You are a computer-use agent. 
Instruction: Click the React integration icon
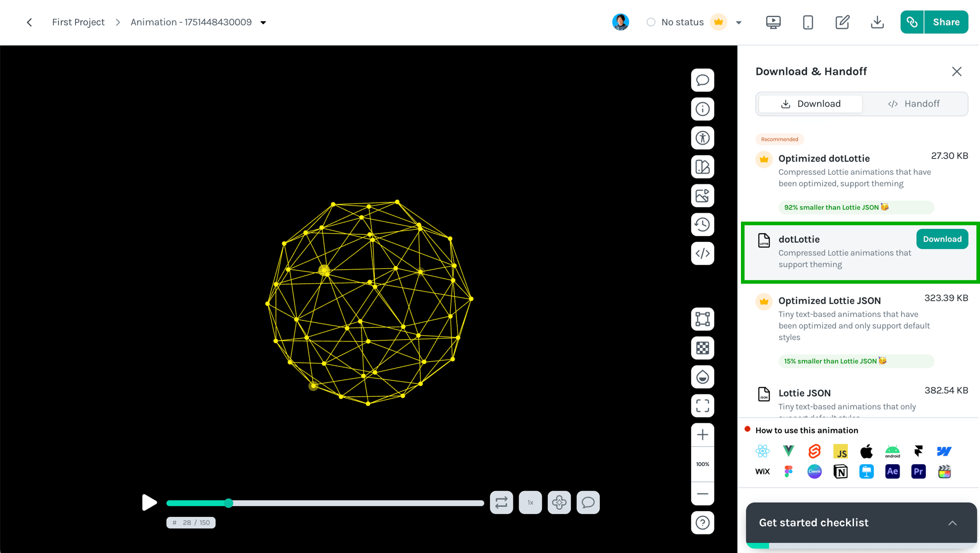point(762,451)
